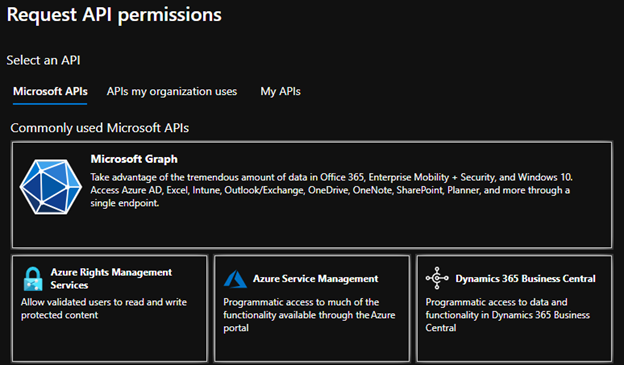
Task: Switch to the Microsoft APIs tab
Action: point(50,92)
